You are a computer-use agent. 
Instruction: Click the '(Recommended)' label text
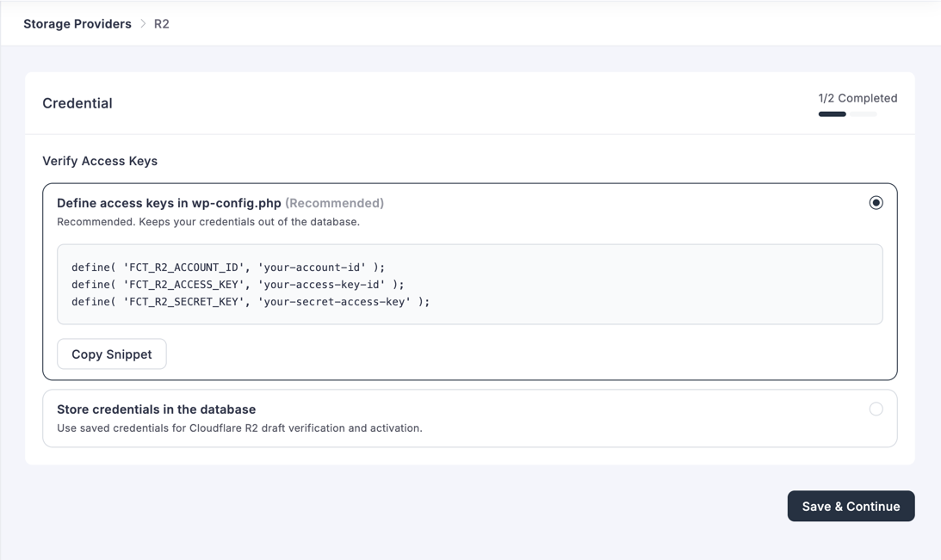click(x=336, y=203)
